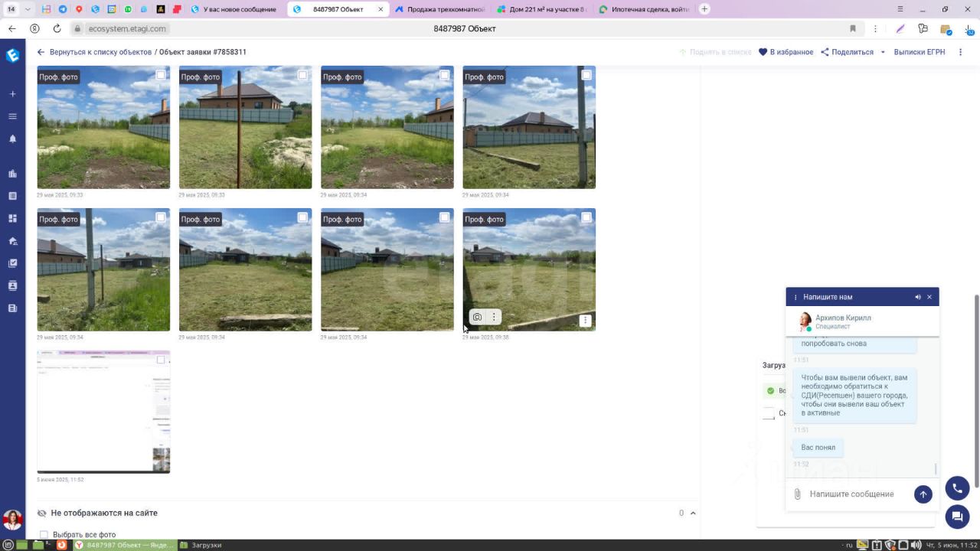Open the buildings icon in left sidebar
This screenshot has height=551, width=980.
(12, 174)
